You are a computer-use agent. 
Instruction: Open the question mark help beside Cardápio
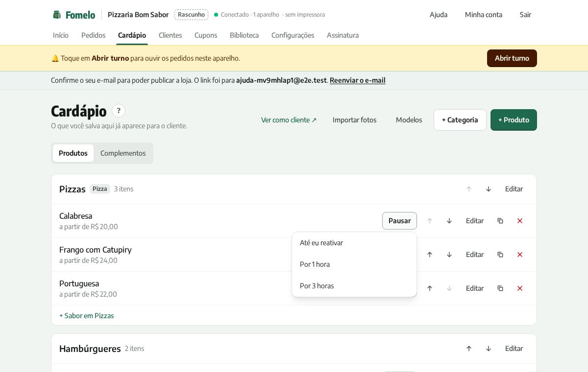click(119, 111)
